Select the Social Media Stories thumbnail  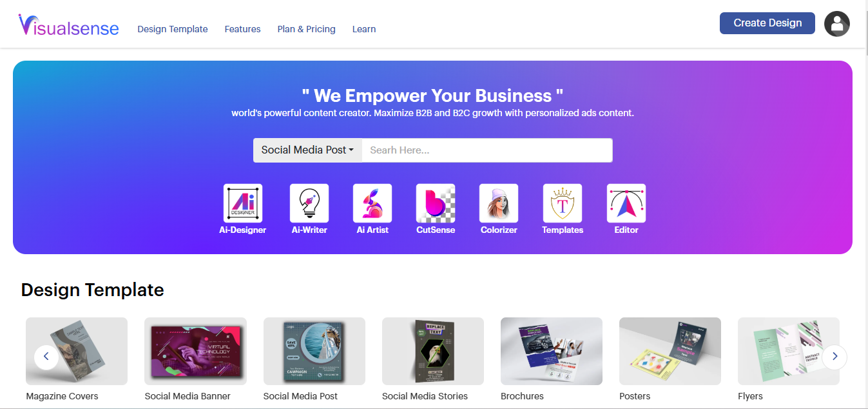click(x=433, y=351)
